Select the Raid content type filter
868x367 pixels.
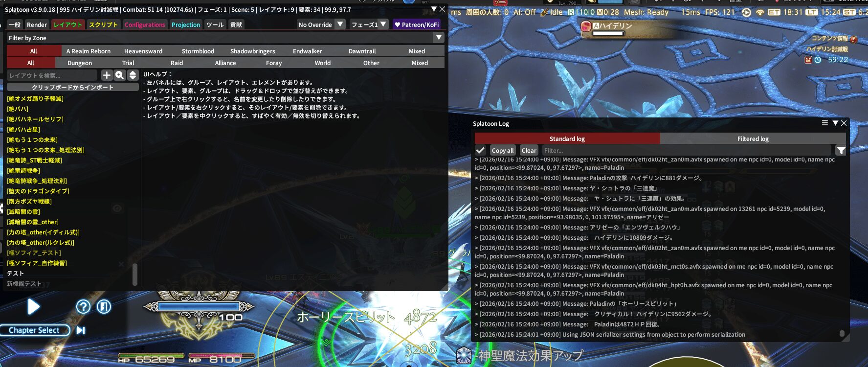point(177,63)
